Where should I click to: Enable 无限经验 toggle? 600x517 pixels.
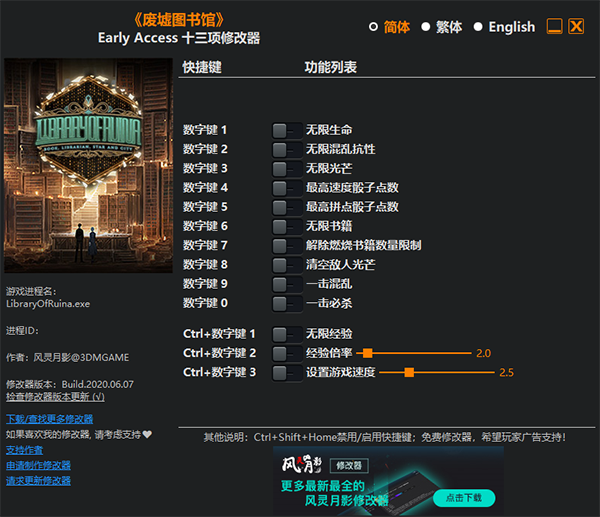coord(287,334)
